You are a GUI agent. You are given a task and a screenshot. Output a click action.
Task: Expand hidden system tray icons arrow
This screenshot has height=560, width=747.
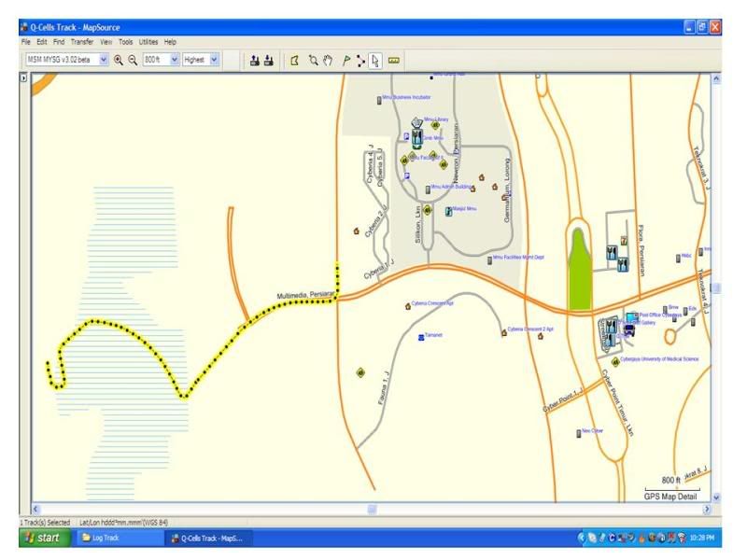pos(581,539)
